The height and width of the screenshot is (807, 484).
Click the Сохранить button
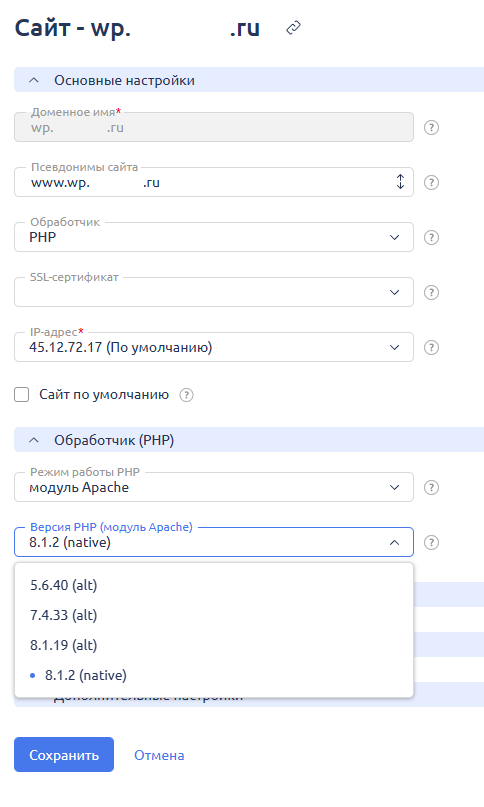pyautogui.click(x=64, y=755)
